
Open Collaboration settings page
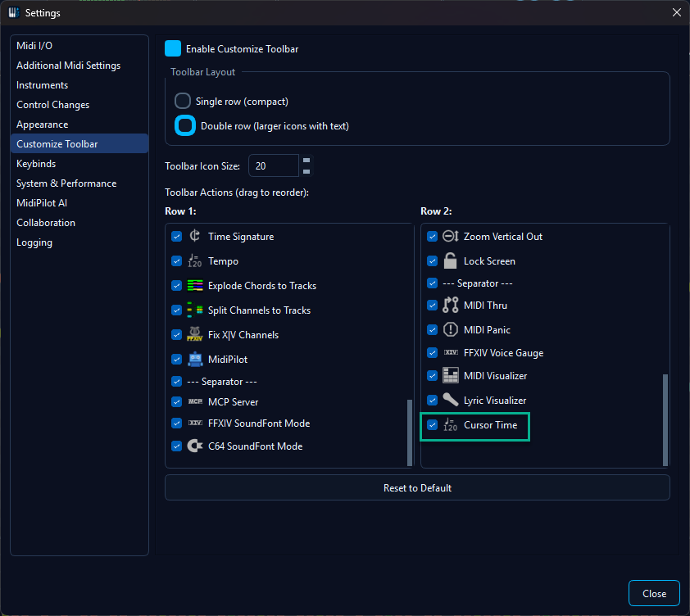click(79, 223)
